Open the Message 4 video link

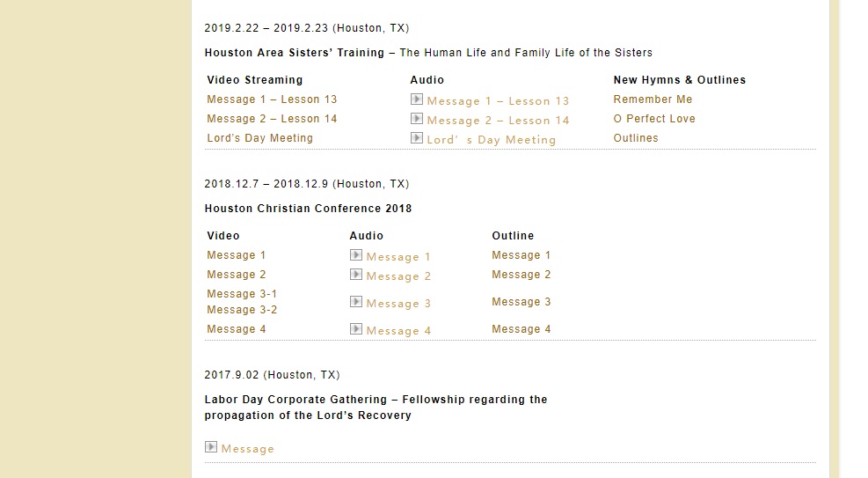click(237, 329)
